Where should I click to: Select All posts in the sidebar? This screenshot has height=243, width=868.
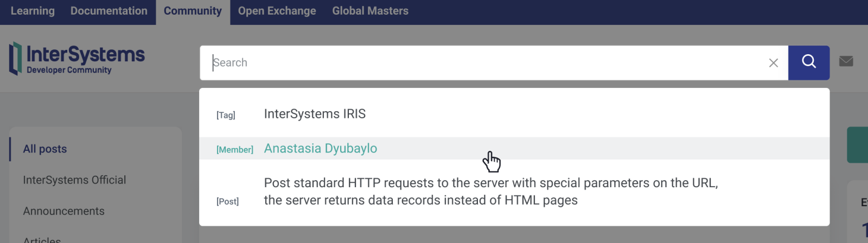coord(45,149)
